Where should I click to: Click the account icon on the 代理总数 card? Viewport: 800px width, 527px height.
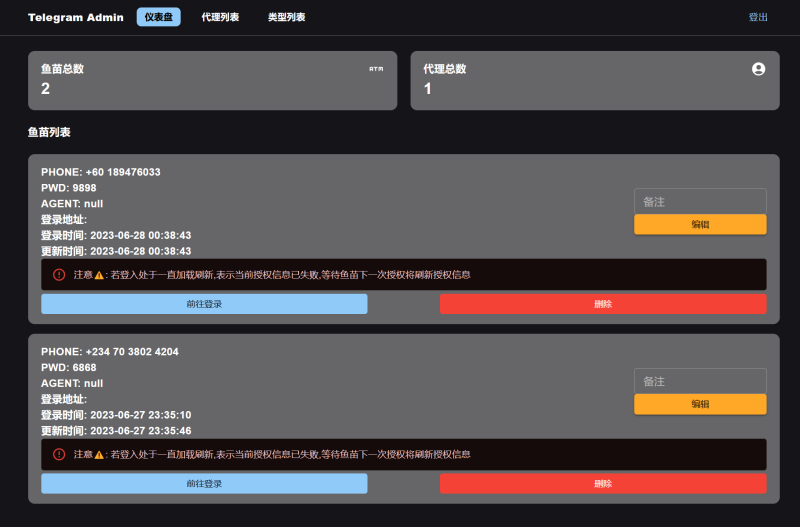coord(758,69)
